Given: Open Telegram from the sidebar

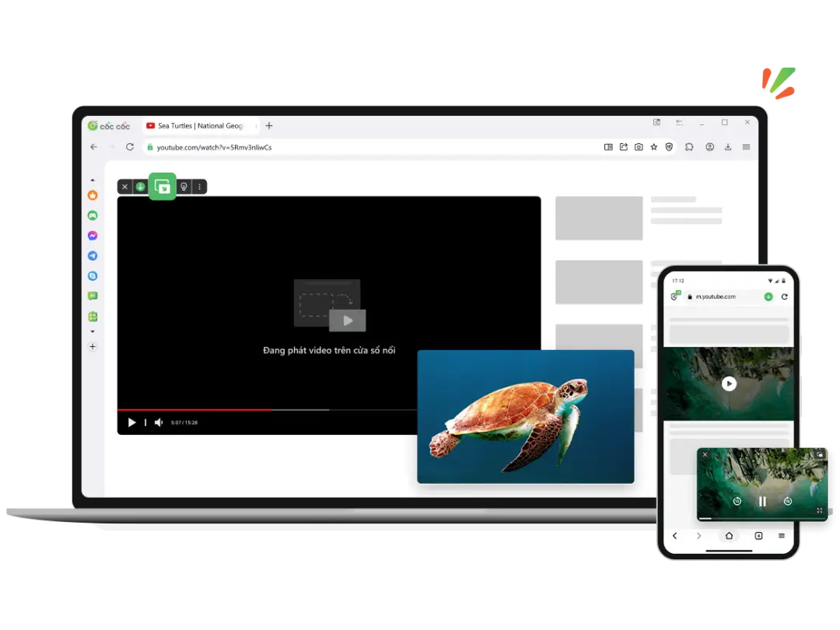Looking at the screenshot, I should coord(93,256).
